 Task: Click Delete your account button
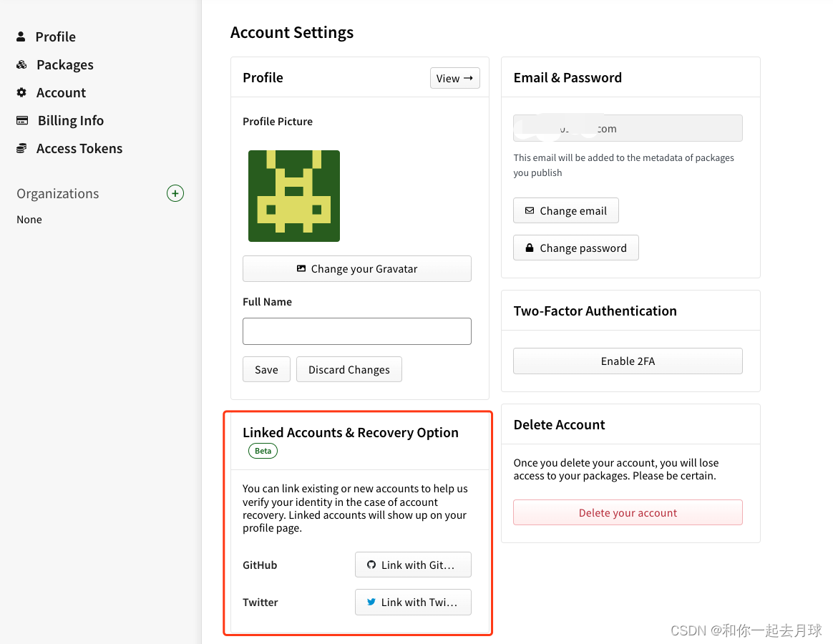(x=628, y=513)
